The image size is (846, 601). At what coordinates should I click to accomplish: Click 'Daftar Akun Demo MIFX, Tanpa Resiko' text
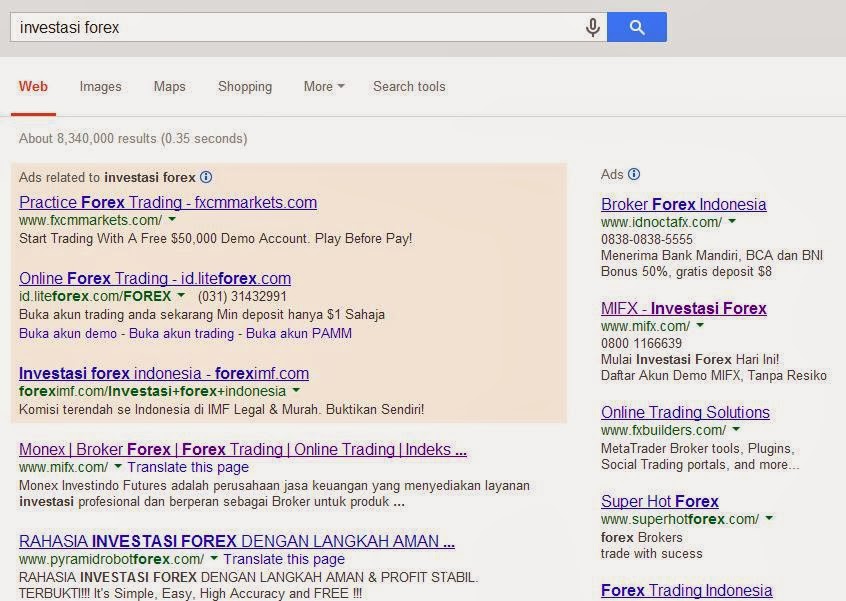[714, 375]
